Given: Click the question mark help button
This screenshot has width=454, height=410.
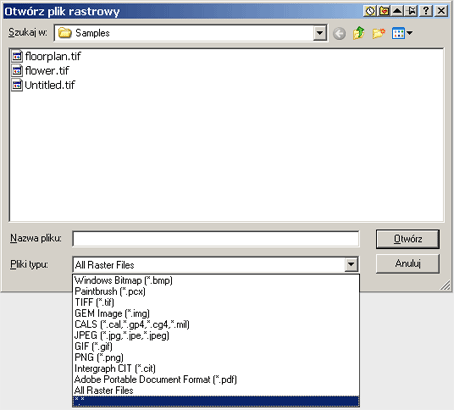Looking at the screenshot, I should [x=426, y=11].
